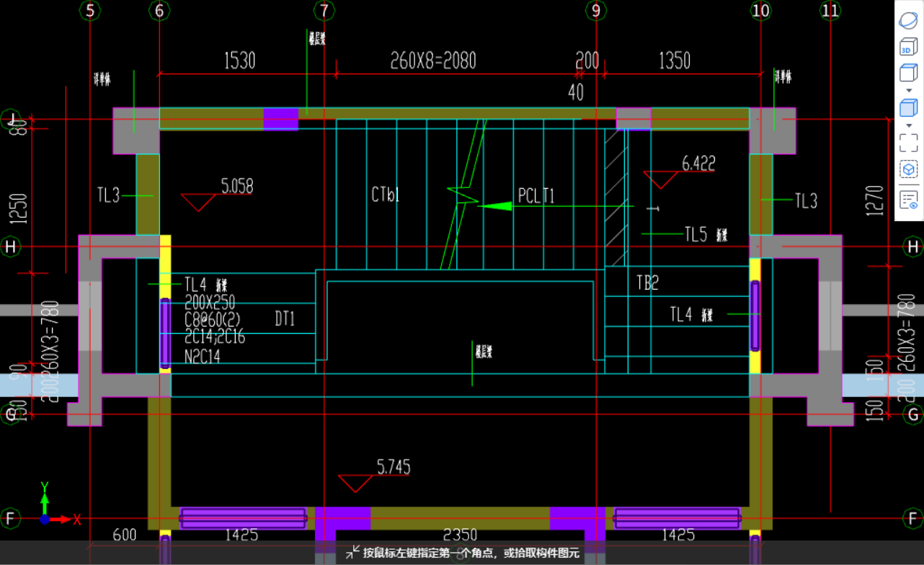Click the dashed rectangle full-screen zoom icon
Screen dimensions: 924x565
[x=908, y=142]
